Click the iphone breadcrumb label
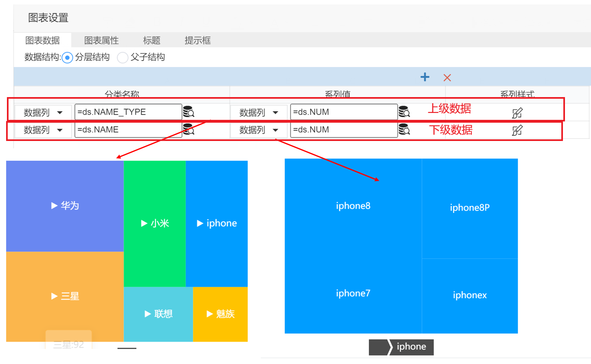 tap(411, 347)
